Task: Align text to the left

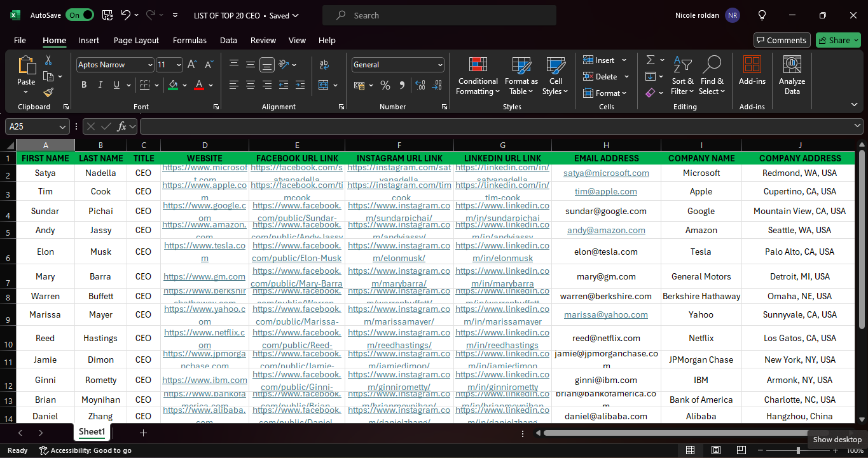Action: pos(234,85)
